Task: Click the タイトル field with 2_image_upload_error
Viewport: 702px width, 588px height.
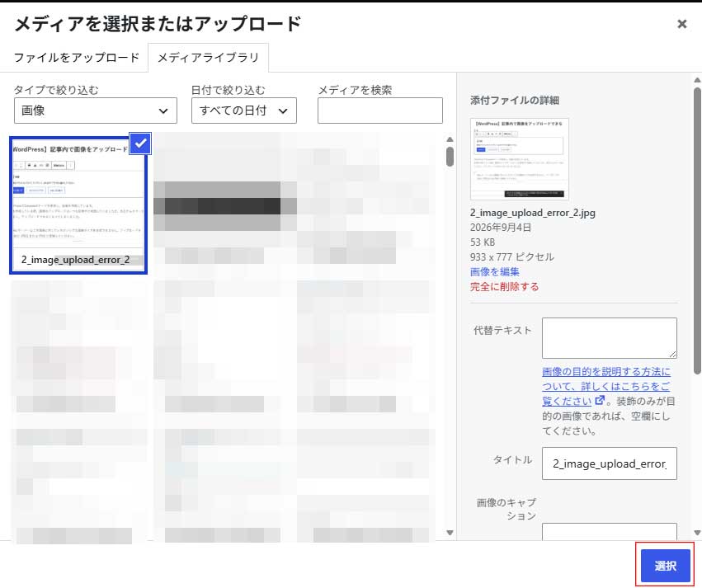Action: (x=610, y=463)
